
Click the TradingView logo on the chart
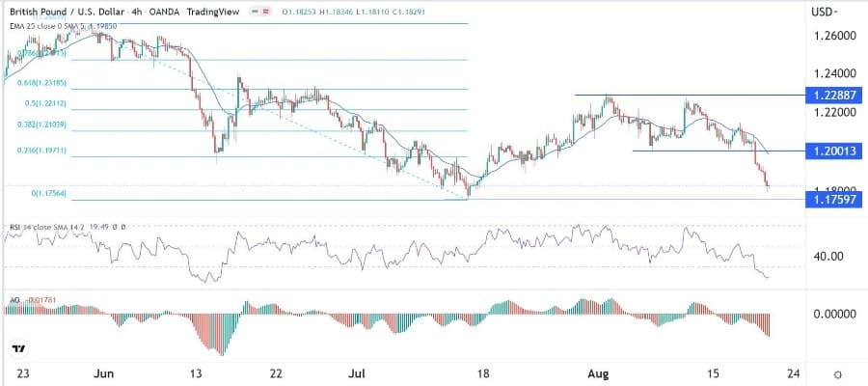click(x=19, y=349)
